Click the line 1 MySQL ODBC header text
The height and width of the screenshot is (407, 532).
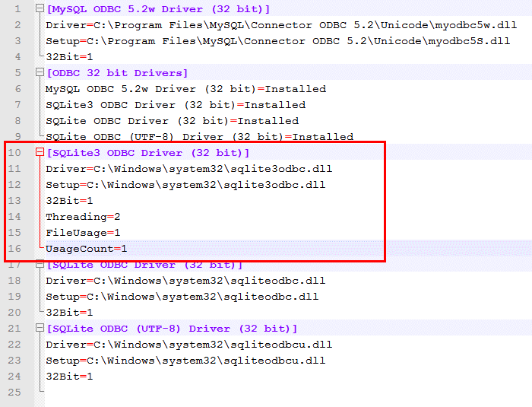(158, 9)
